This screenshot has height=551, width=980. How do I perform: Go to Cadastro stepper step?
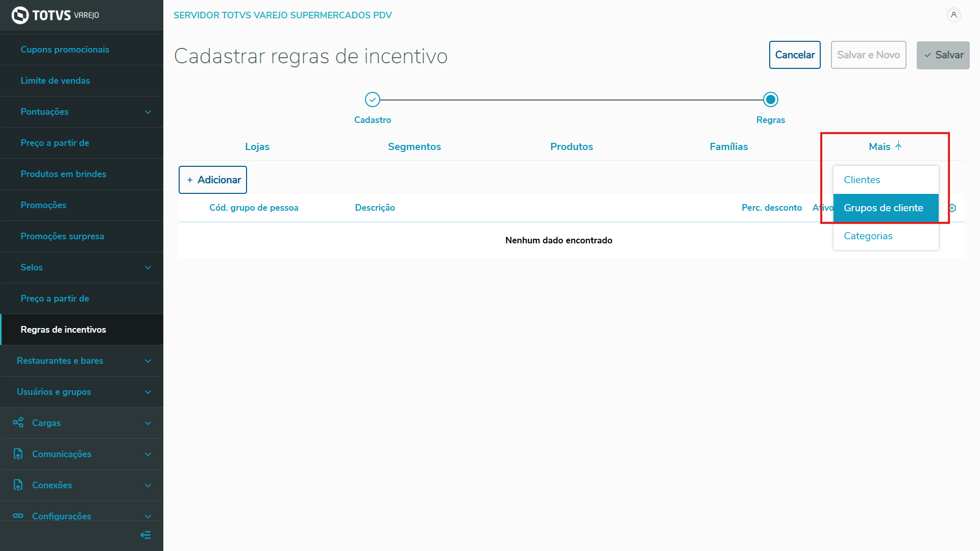(x=373, y=99)
